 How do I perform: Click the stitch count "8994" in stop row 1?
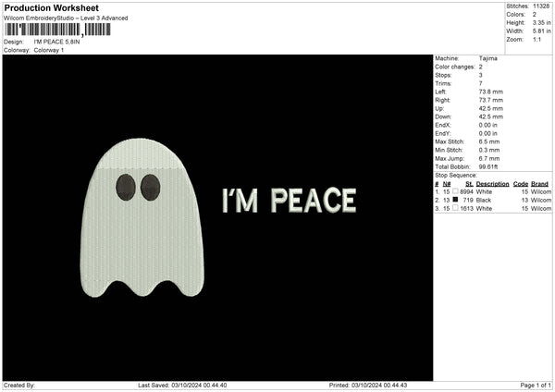point(466,191)
